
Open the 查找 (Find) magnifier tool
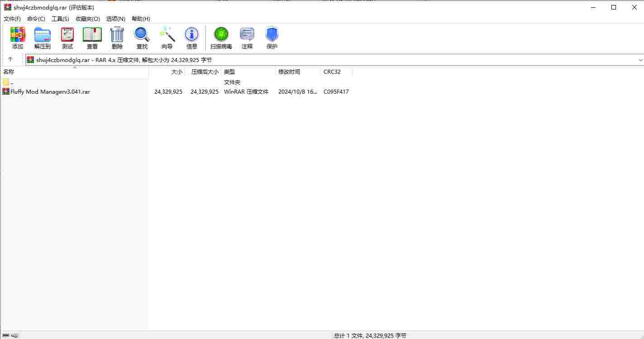point(142,38)
